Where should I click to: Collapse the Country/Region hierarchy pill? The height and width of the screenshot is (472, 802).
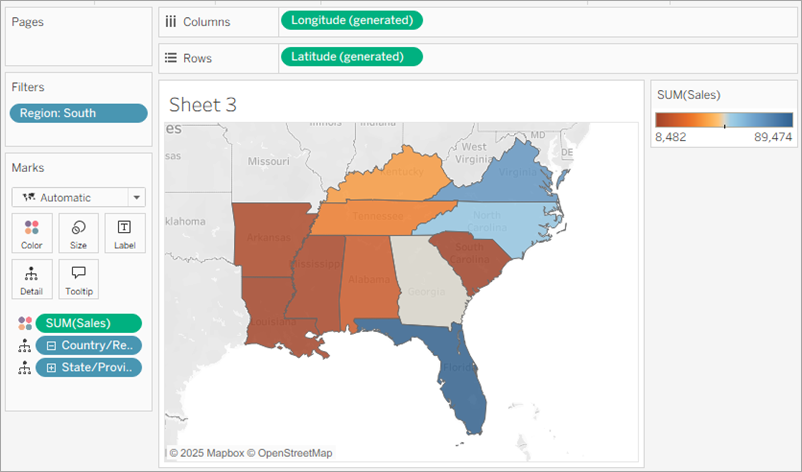point(50,345)
